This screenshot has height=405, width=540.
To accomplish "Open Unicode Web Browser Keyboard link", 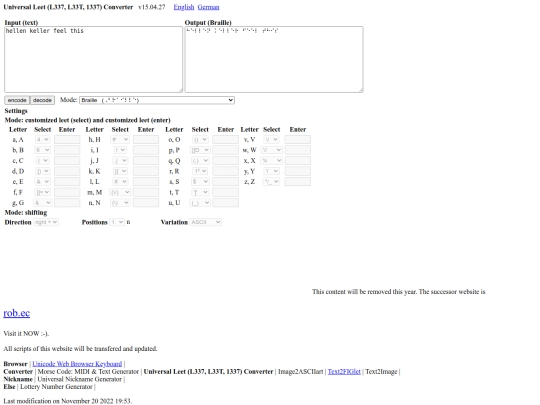I will point(77,364).
